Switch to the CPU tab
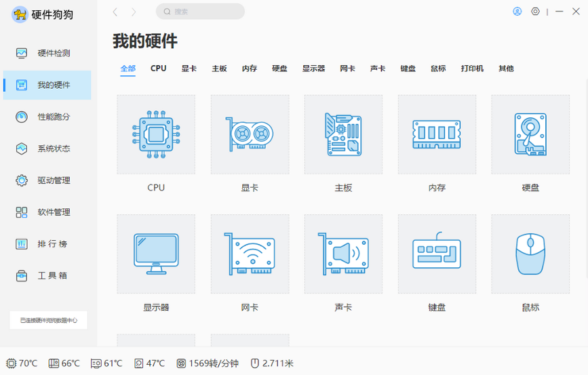The width and height of the screenshot is (588, 375). (158, 68)
